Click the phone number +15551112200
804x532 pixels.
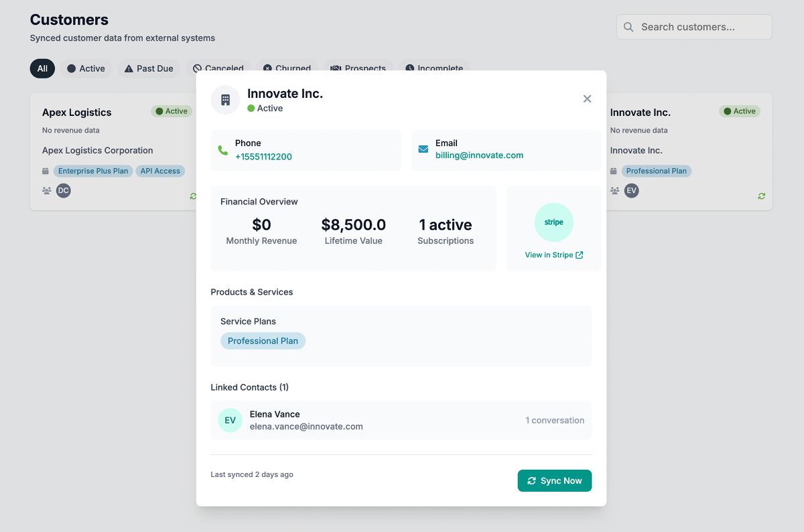click(x=263, y=156)
